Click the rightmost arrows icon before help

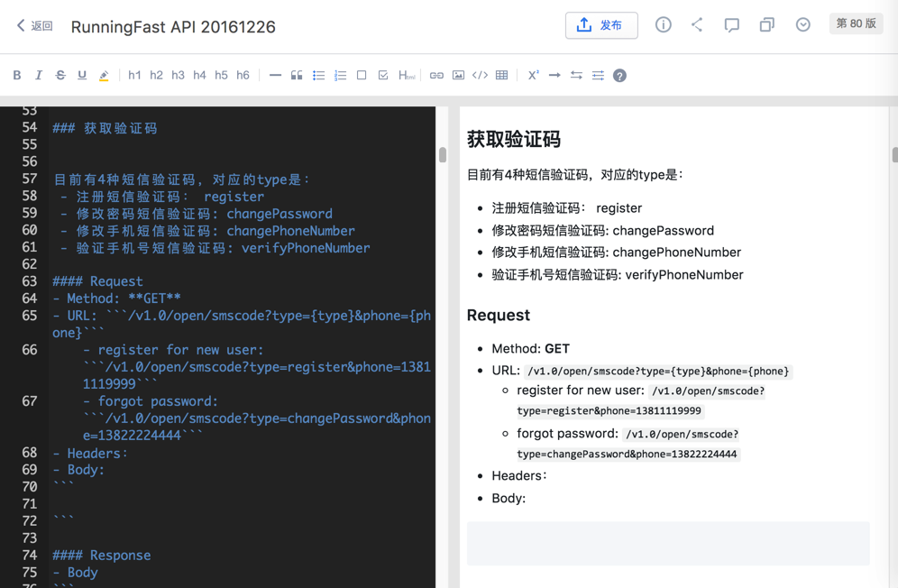(598, 75)
